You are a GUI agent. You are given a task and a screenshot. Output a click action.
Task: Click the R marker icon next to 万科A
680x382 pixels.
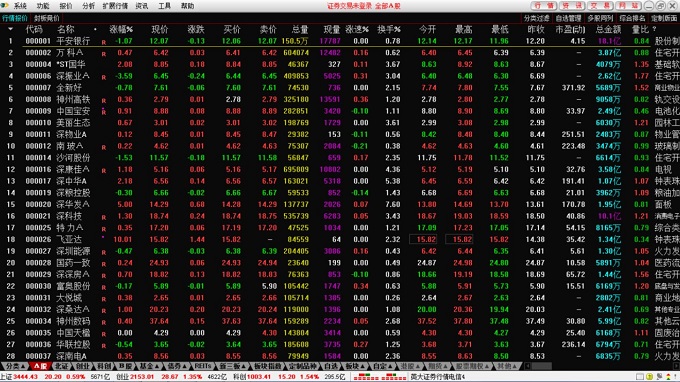point(104,54)
